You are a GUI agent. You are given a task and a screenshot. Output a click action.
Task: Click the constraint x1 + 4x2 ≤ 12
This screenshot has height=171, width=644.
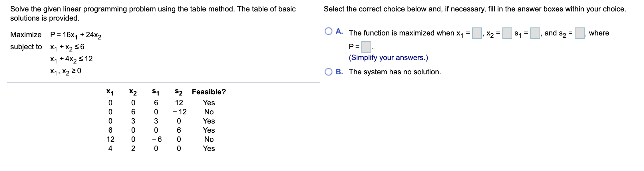pyautogui.click(x=70, y=59)
